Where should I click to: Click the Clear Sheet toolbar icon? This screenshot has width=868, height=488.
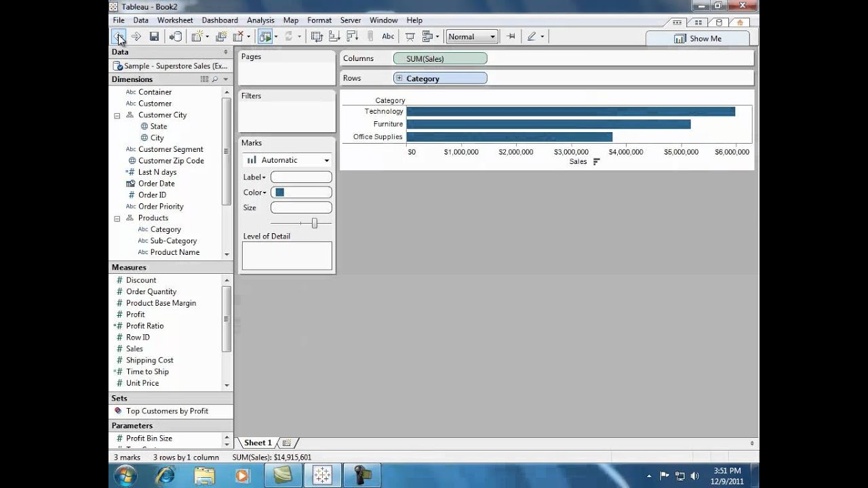coord(239,37)
